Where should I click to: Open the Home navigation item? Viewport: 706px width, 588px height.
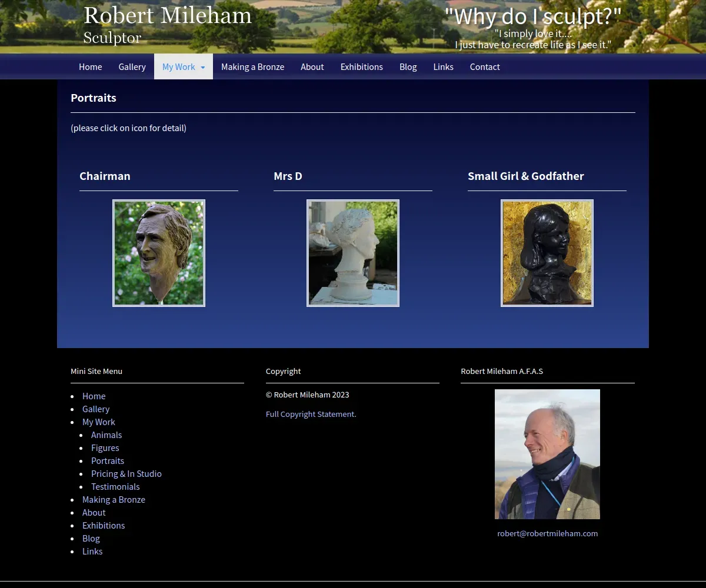(91, 66)
